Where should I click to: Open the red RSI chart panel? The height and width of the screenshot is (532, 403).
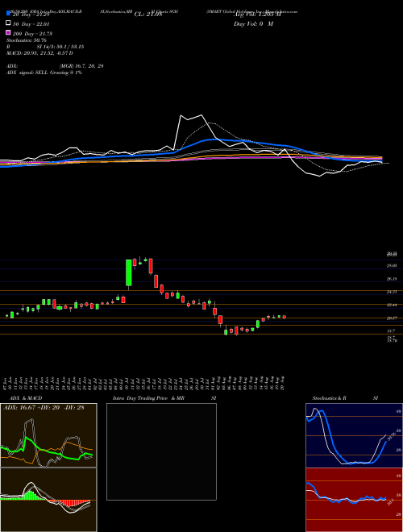(354, 500)
